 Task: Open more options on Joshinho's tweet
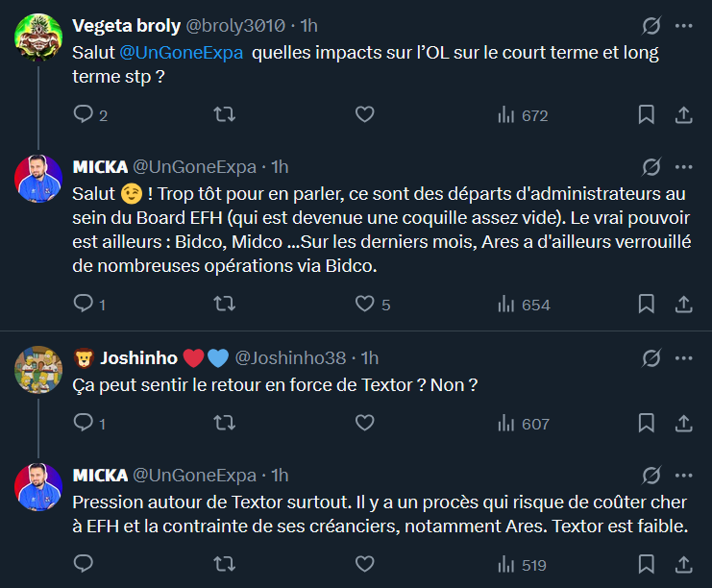[x=684, y=357]
